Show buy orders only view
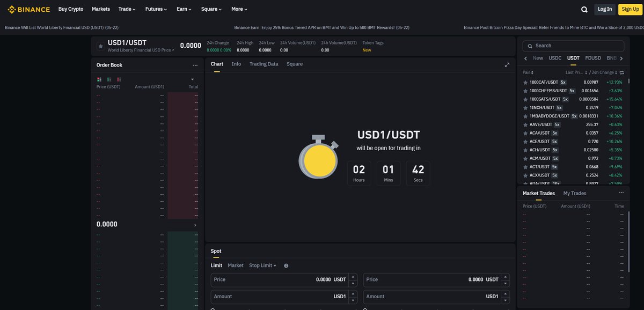The image size is (644, 310). [109, 79]
